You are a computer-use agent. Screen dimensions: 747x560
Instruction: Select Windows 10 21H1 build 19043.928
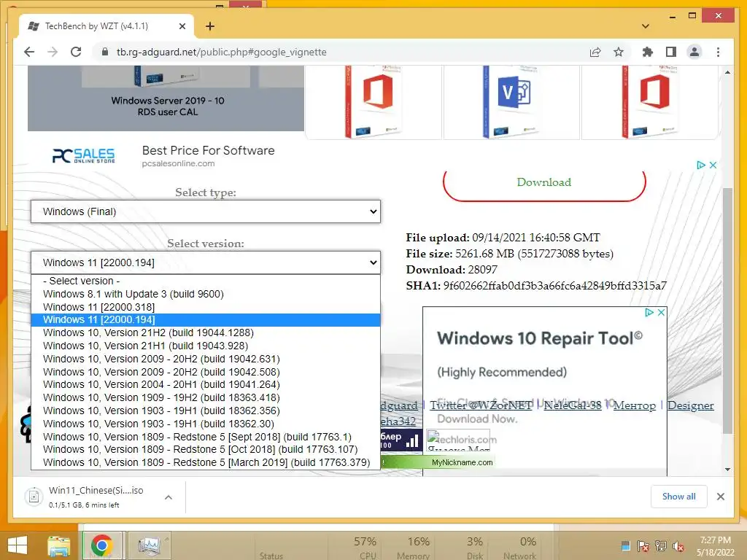[206, 346]
